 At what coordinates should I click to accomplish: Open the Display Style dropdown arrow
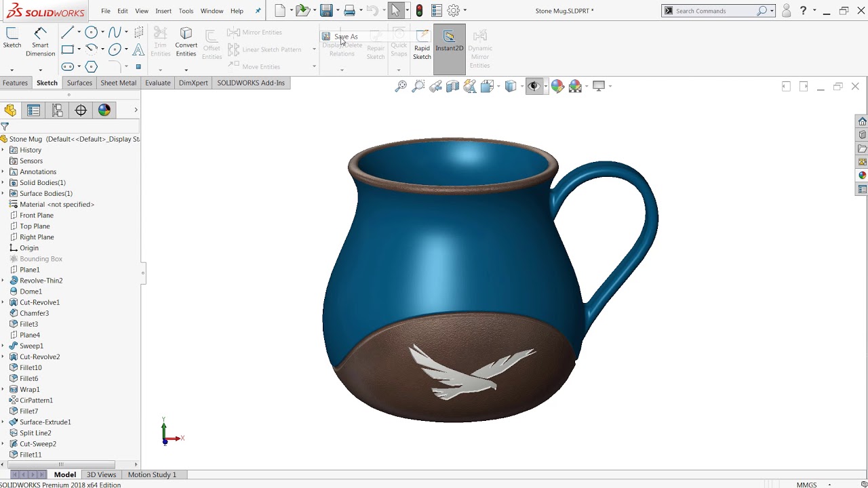pyautogui.click(x=521, y=86)
